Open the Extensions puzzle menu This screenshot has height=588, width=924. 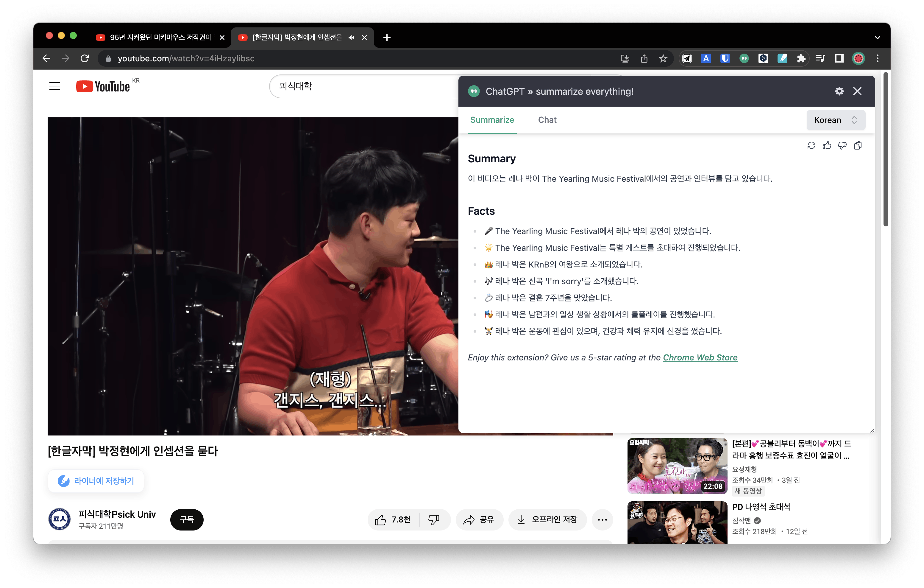coord(801,58)
